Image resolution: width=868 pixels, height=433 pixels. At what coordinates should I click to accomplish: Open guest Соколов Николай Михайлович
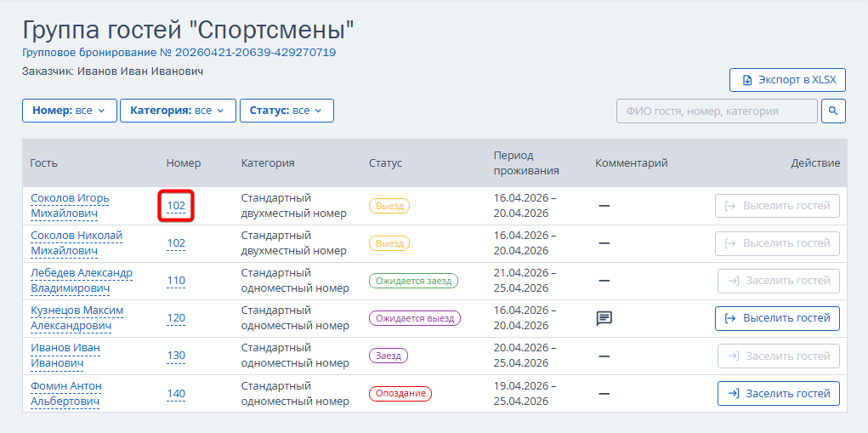(x=77, y=243)
